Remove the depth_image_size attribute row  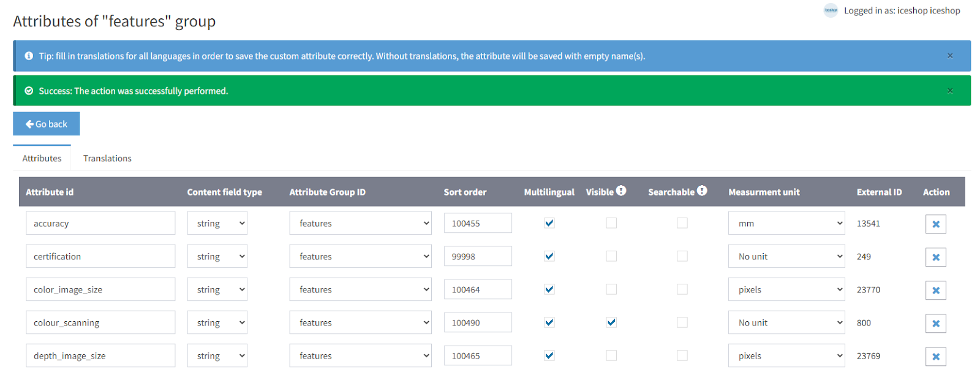point(935,356)
